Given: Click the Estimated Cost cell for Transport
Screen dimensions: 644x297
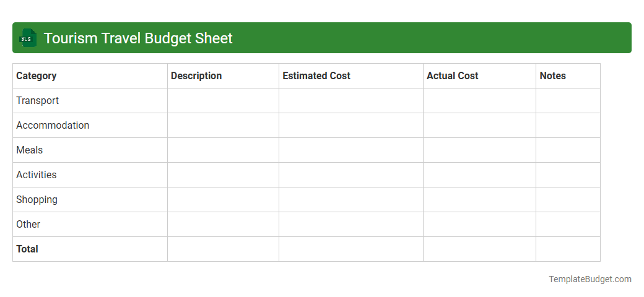Looking at the screenshot, I should [x=350, y=100].
